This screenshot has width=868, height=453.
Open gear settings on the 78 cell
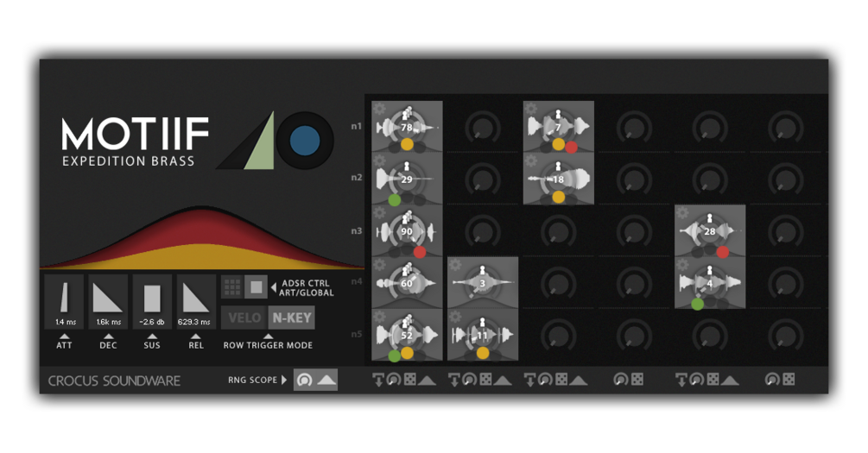tap(380, 108)
